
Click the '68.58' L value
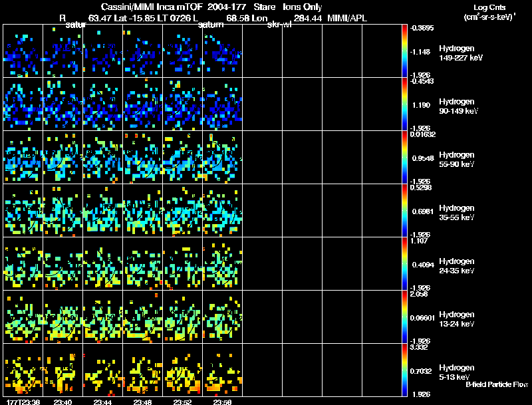(237, 19)
